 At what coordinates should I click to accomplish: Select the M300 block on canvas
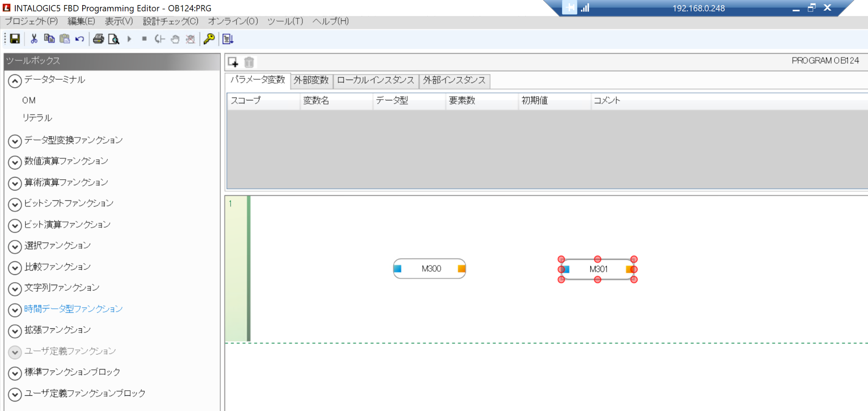[431, 269]
